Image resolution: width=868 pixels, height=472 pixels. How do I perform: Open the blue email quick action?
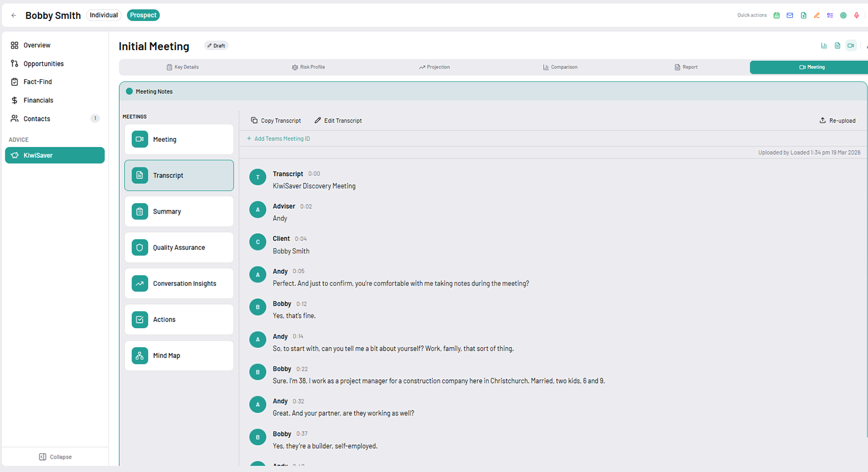(x=790, y=16)
